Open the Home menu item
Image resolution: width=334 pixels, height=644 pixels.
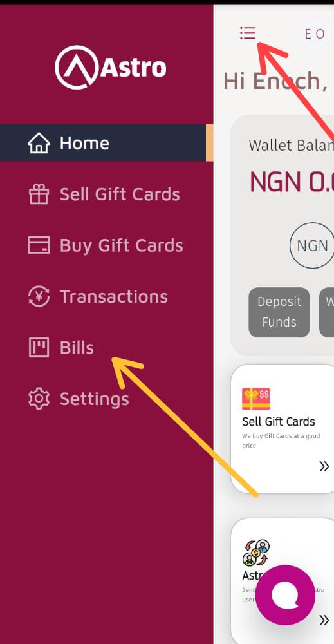[x=107, y=143]
